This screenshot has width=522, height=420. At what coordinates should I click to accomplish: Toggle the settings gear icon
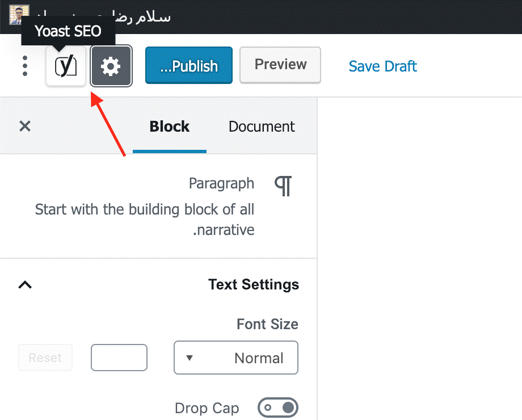point(111,66)
